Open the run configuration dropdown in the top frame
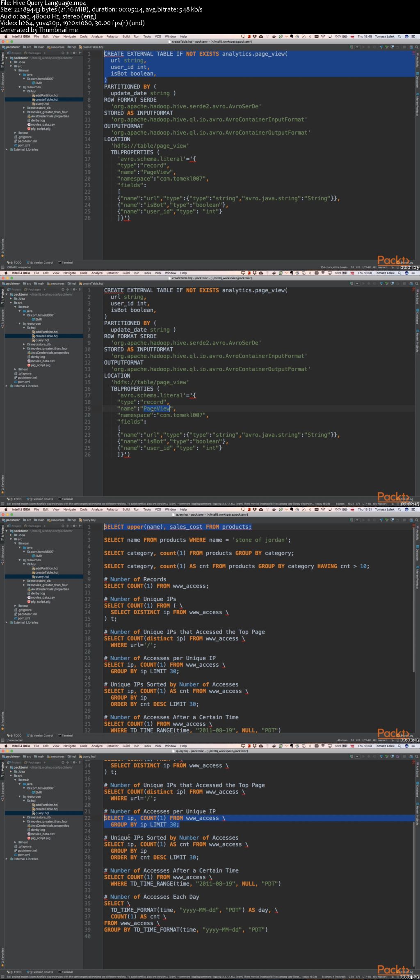Screen dimensions: 420x980 (x=357, y=47)
